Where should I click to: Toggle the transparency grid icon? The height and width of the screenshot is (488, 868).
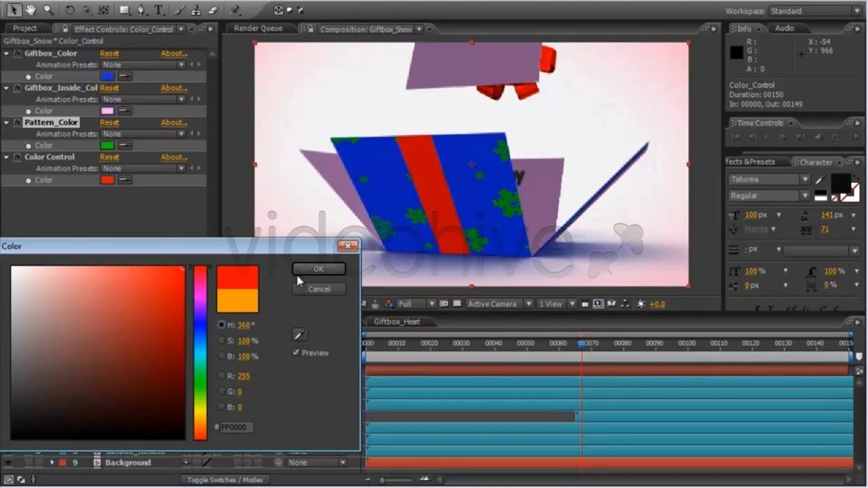(457, 304)
